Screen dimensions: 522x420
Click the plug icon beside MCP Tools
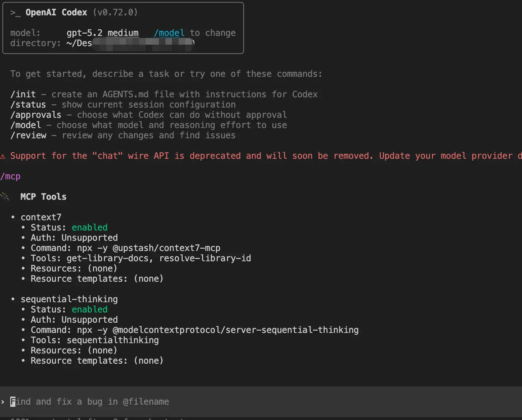[x=5, y=197]
